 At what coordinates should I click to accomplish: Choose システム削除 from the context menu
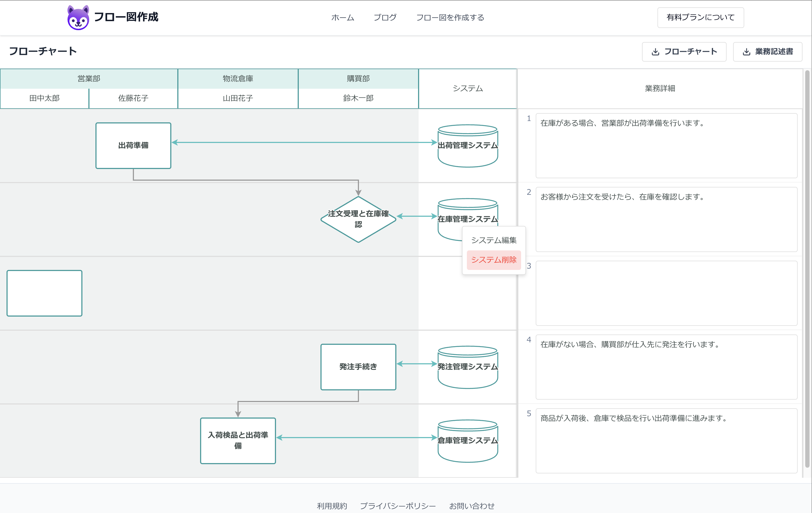[494, 260]
